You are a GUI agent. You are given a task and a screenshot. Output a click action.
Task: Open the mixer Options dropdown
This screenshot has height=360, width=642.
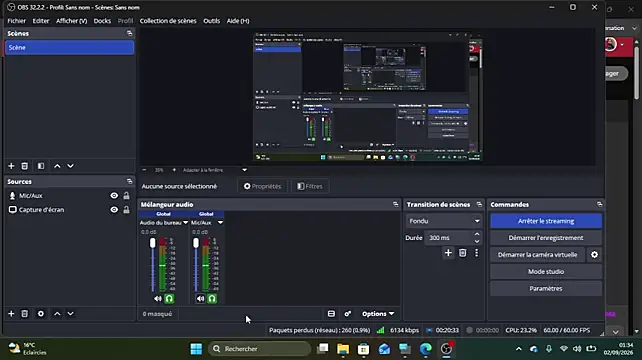[378, 314]
